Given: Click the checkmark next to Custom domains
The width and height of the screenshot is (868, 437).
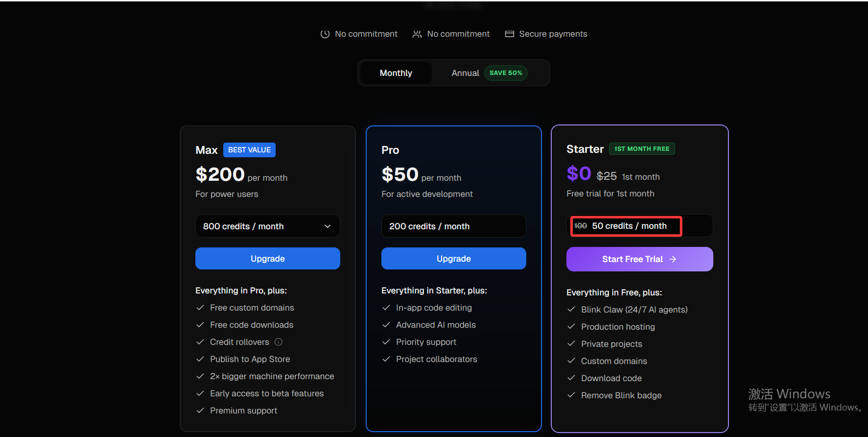Looking at the screenshot, I should click(571, 361).
